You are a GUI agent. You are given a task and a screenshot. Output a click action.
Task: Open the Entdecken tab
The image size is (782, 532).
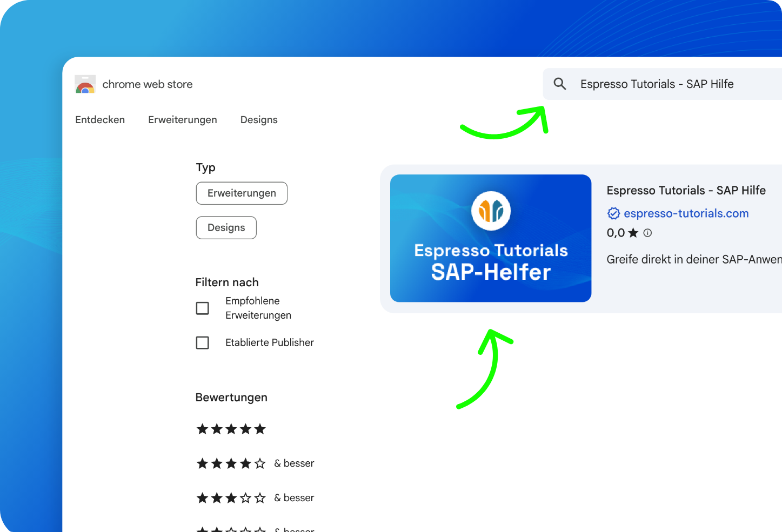100,120
